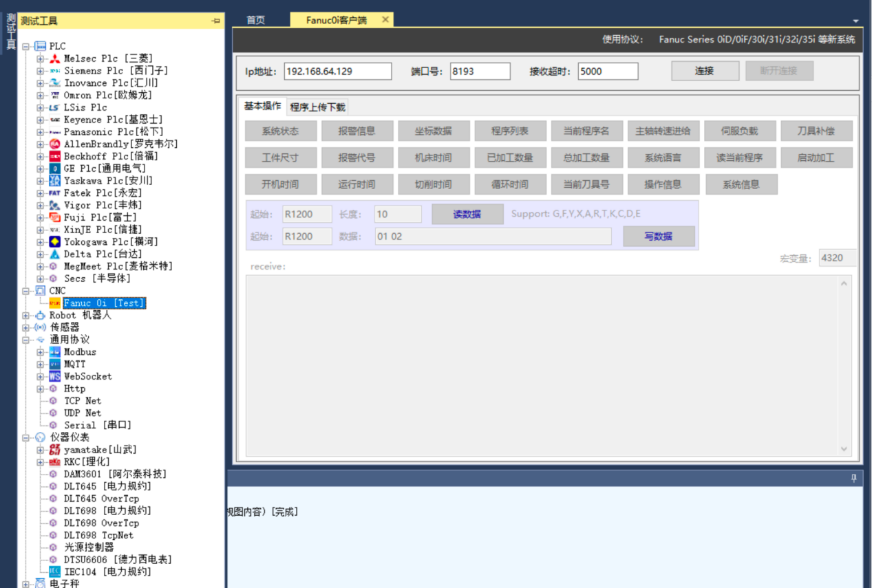872x588 pixels.
Task: Close the Fanuc0i客户端 tab
Action: [x=385, y=20]
